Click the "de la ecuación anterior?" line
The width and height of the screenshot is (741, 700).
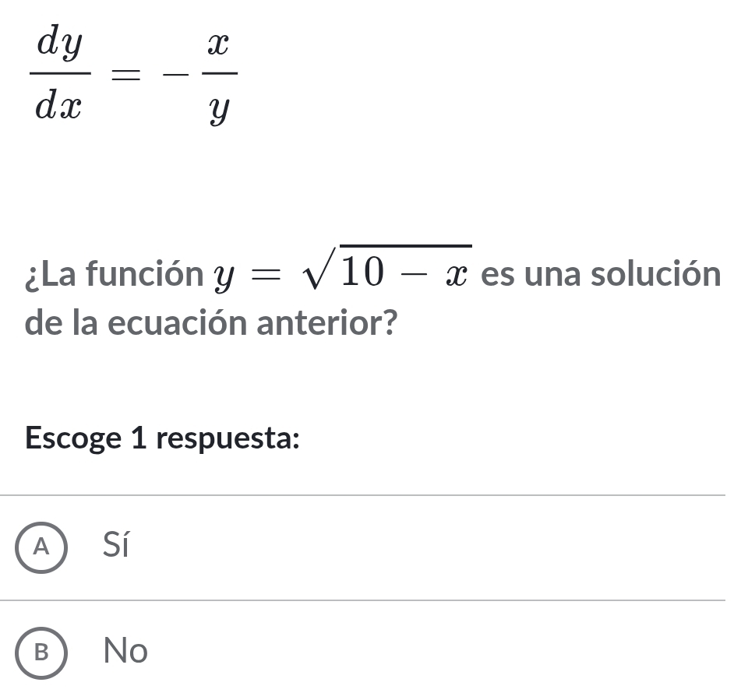[x=207, y=322]
